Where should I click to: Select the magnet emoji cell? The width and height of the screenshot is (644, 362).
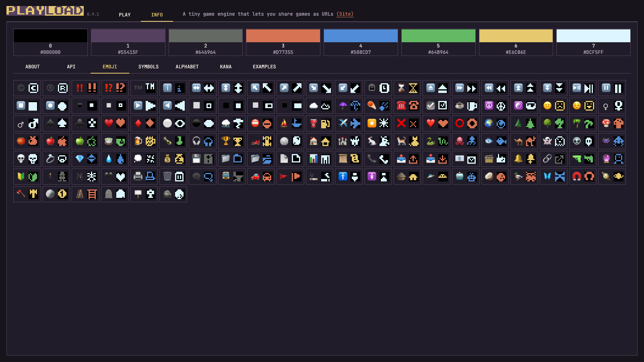click(583, 177)
